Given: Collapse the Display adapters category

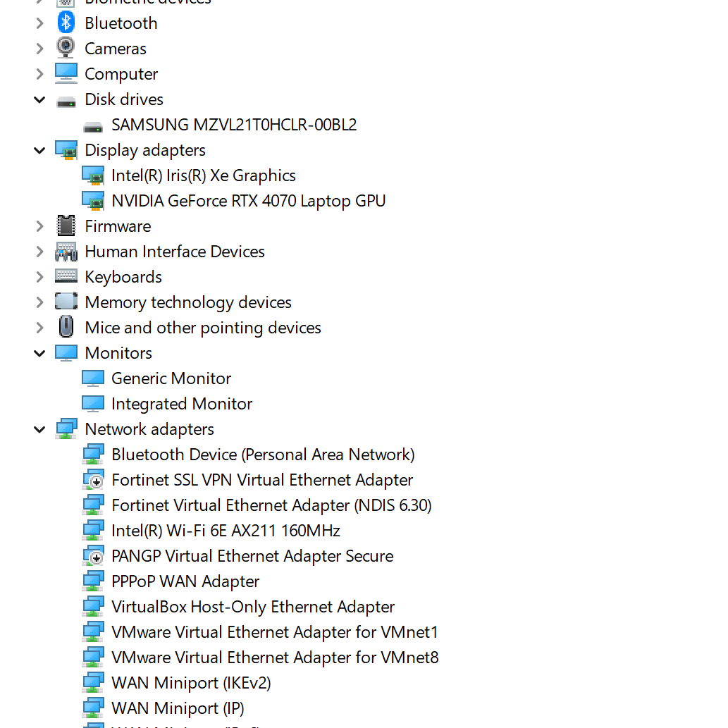Looking at the screenshot, I should click(x=40, y=150).
